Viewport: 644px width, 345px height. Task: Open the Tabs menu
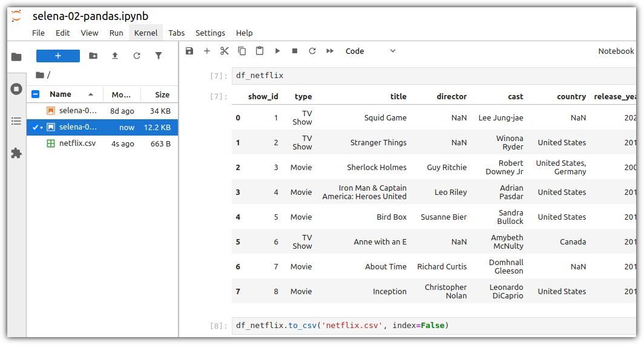tap(177, 33)
